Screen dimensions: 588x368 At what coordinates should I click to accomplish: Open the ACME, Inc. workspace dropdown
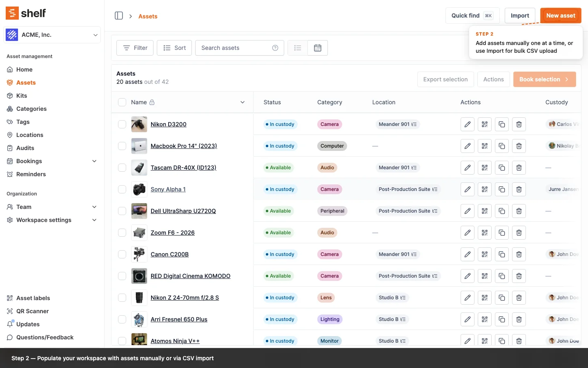point(52,35)
